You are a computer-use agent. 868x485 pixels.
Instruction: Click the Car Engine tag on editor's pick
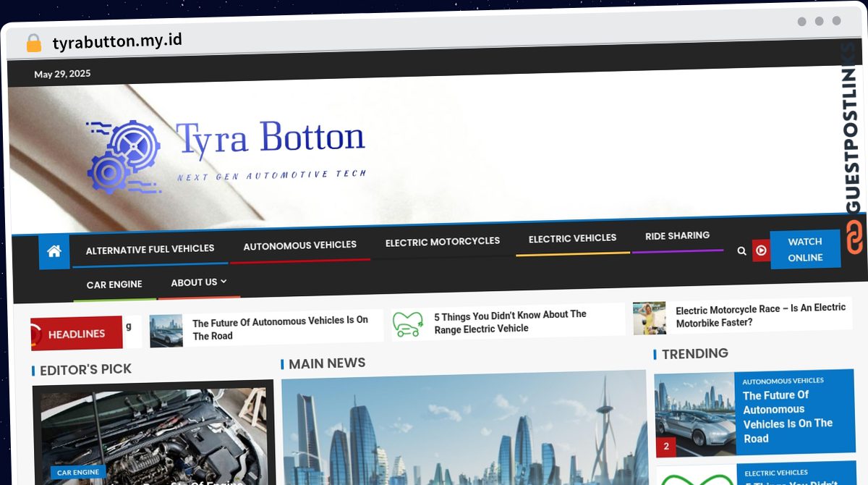point(78,472)
